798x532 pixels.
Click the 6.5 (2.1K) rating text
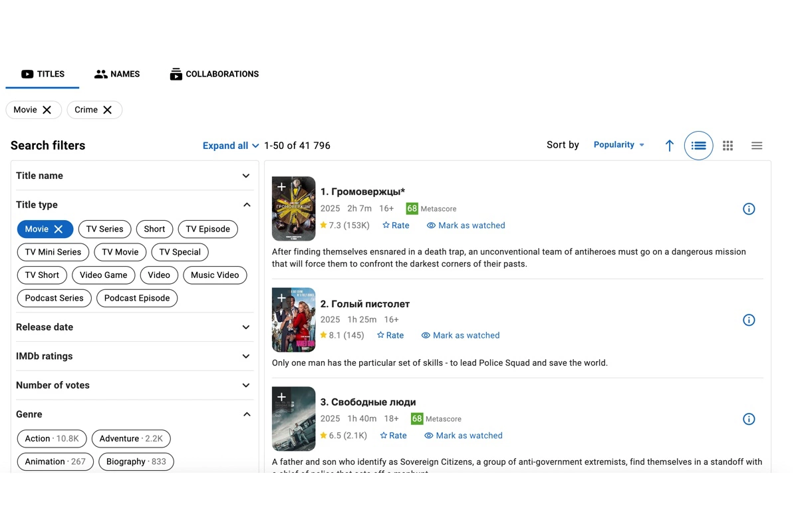tap(343, 436)
